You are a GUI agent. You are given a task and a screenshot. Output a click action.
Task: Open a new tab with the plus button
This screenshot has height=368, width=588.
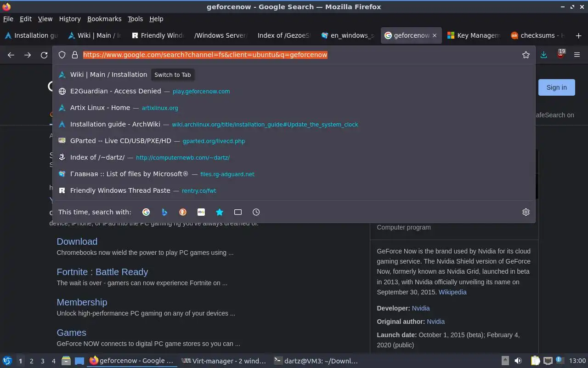[578, 35]
